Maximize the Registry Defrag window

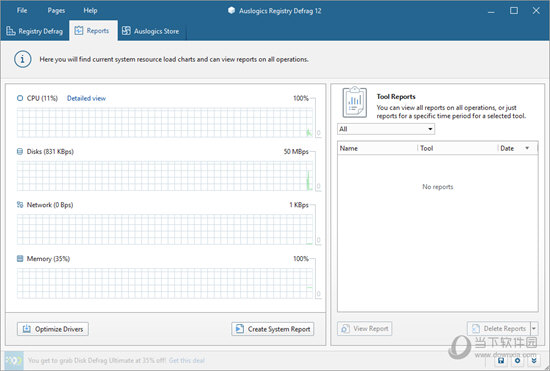pos(514,11)
